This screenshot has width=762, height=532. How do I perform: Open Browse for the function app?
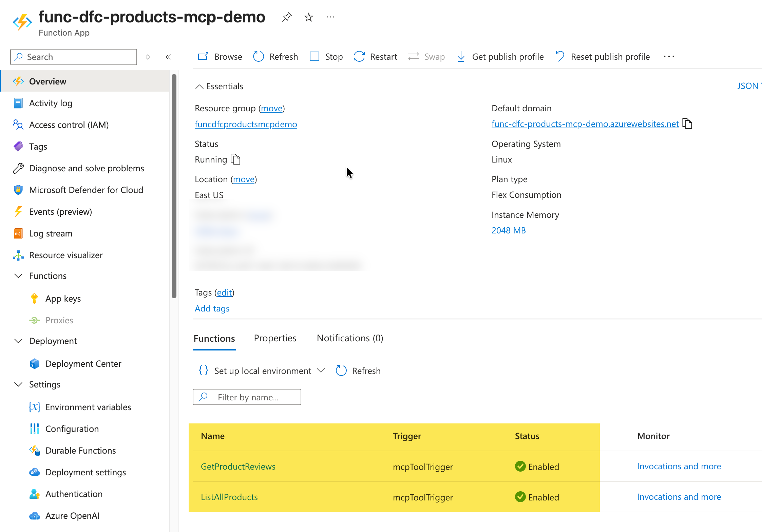pyautogui.click(x=220, y=57)
